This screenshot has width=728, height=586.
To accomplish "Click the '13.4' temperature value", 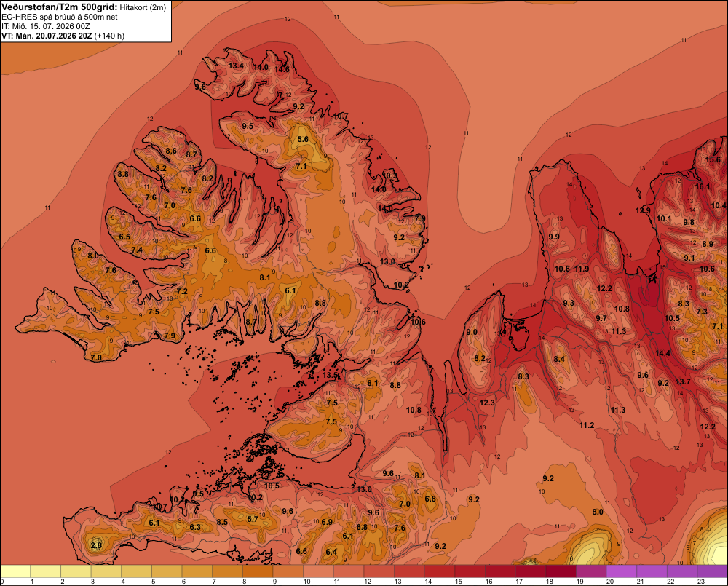I will 236,66.
